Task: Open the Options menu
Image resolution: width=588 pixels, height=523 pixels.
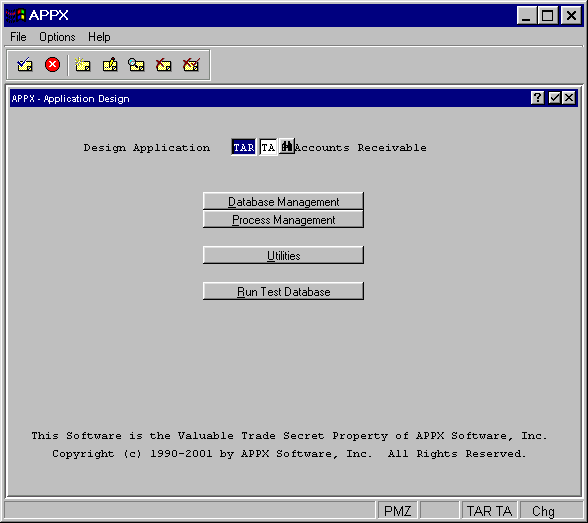Action: [57, 37]
